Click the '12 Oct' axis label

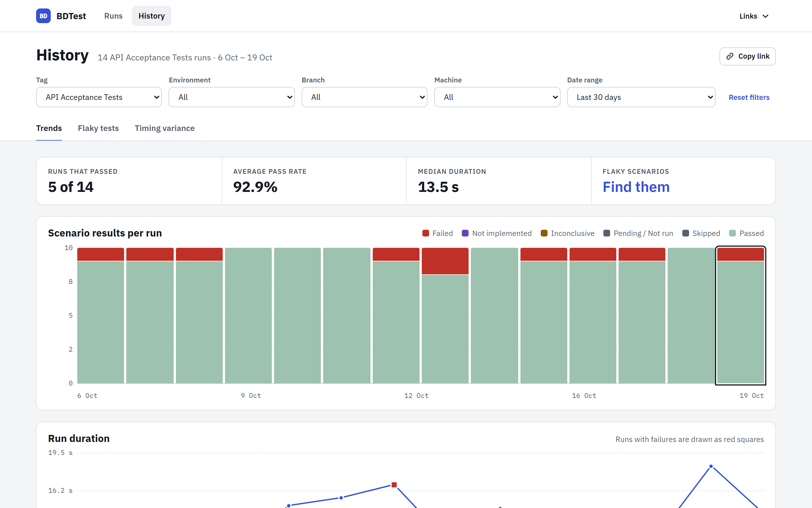416,396
